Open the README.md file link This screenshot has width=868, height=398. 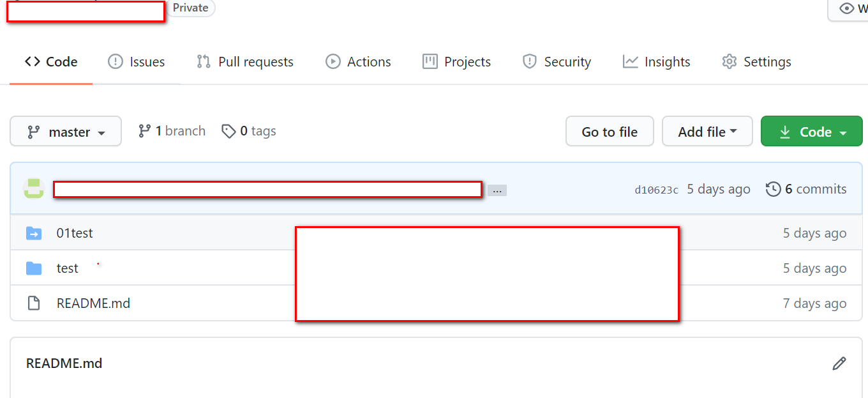point(93,303)
